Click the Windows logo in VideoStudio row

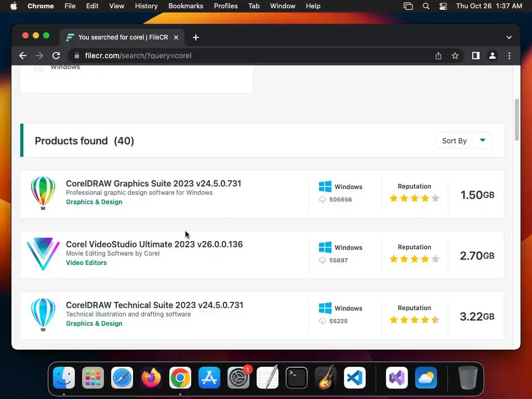325,247
